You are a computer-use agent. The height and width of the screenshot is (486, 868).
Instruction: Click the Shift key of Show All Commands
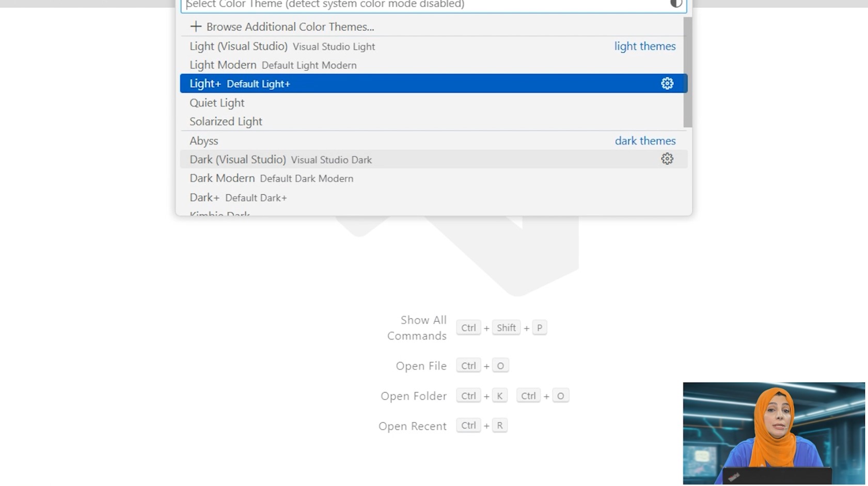(506, 328)
